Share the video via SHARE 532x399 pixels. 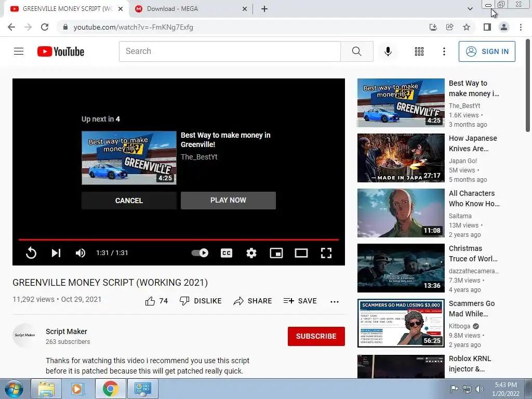pos(253,301)
